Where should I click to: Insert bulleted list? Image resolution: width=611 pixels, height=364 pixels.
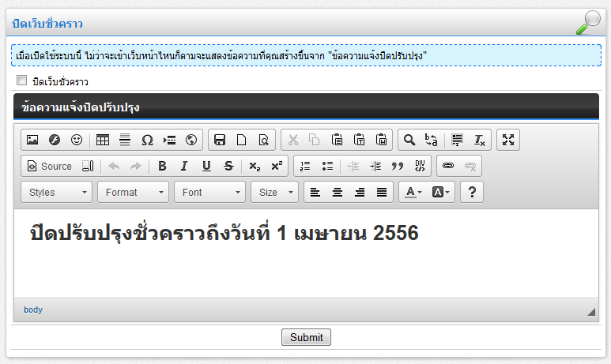pyautogui.click(x=327, y=167)
